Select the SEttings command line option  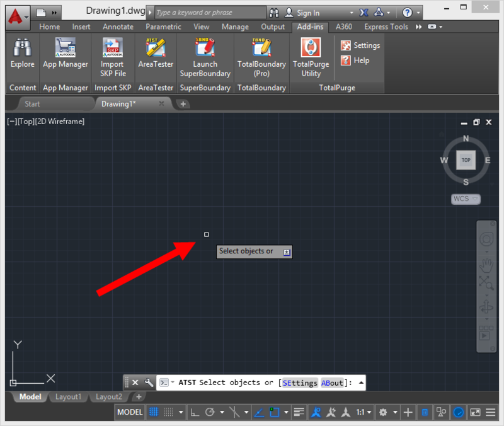point(300,383)
